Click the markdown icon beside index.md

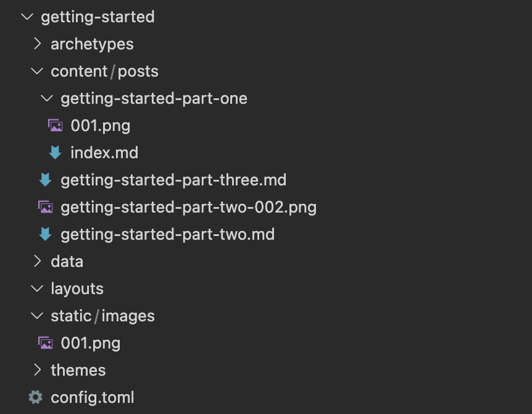56,153
